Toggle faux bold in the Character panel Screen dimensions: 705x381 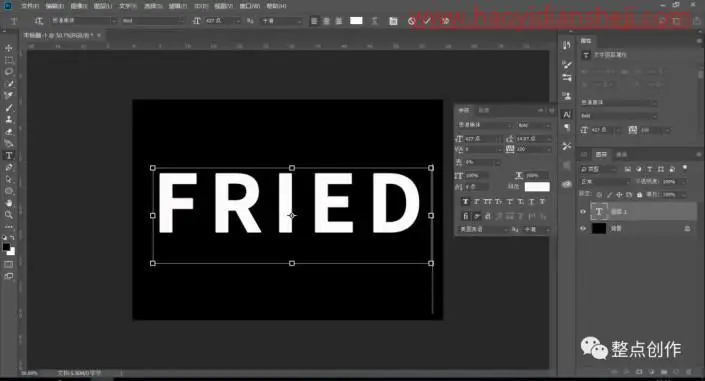tap(465, 202)
